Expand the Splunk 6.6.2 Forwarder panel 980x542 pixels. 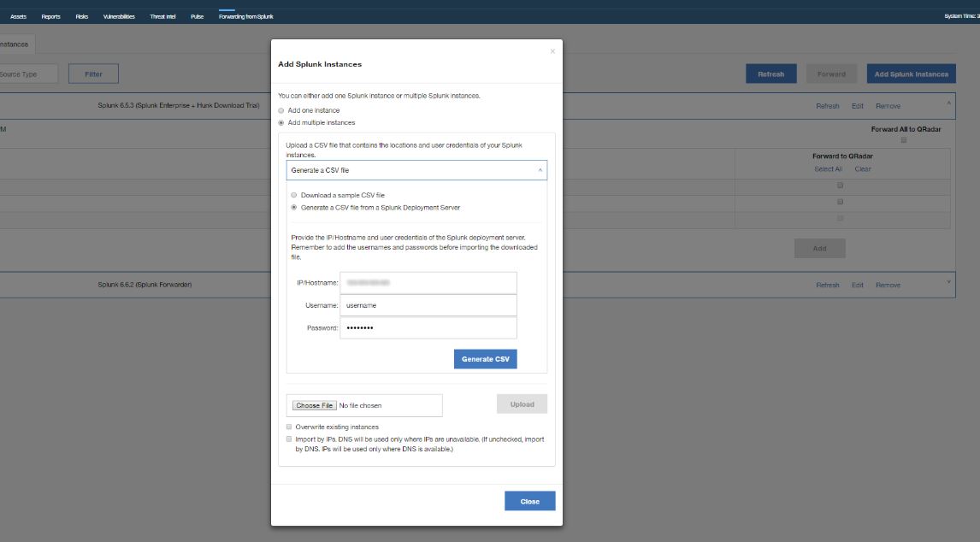pyautogui.click(x=947, y=284)
